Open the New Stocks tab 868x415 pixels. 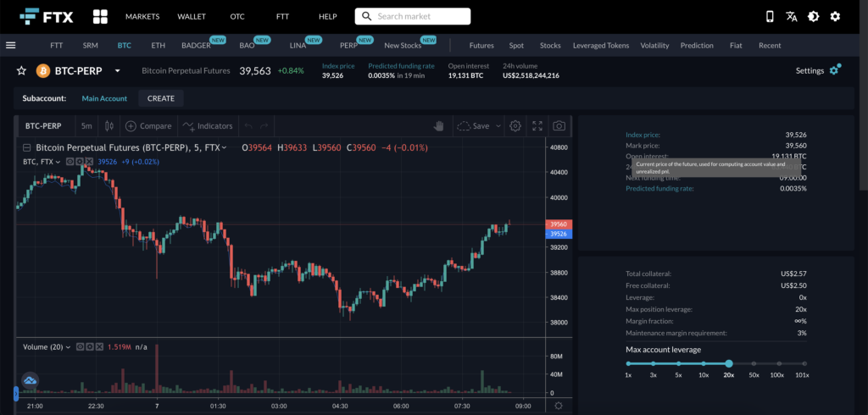point(403,46)
